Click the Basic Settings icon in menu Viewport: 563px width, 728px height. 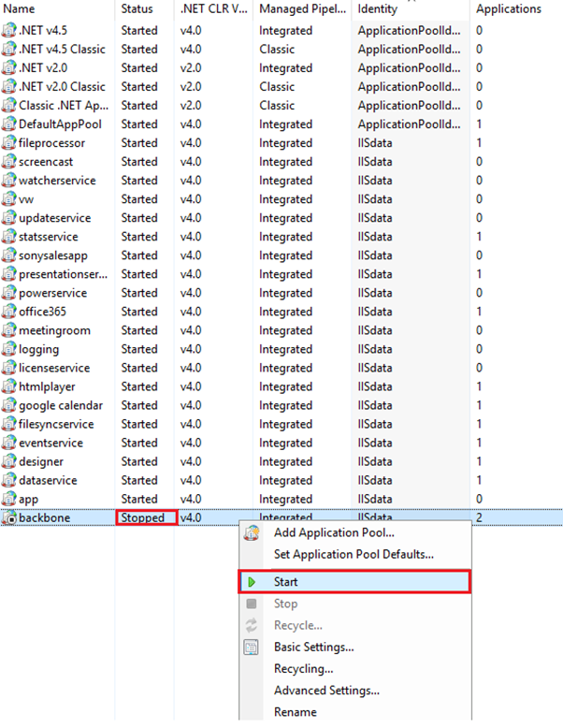pyautogui.click(x=252, y=647)
